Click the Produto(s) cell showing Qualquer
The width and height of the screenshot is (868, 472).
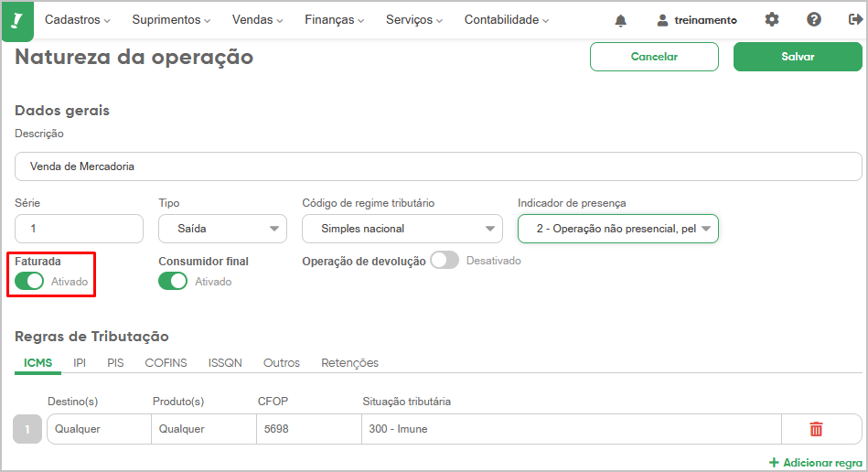pos(204,429)
